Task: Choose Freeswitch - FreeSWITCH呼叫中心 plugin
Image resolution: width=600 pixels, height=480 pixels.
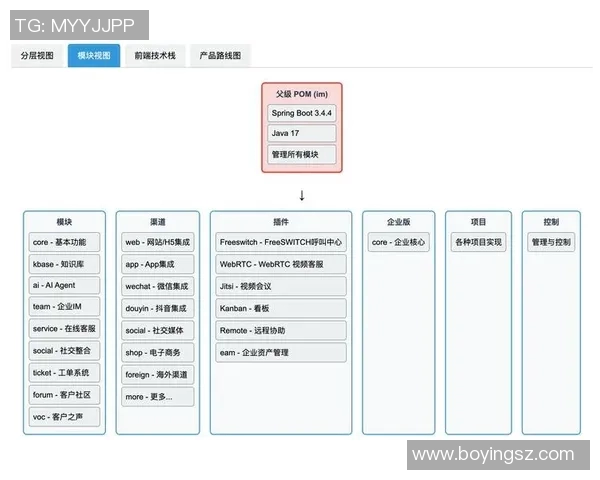Action: pyautogui.click(x=281, y=242)
